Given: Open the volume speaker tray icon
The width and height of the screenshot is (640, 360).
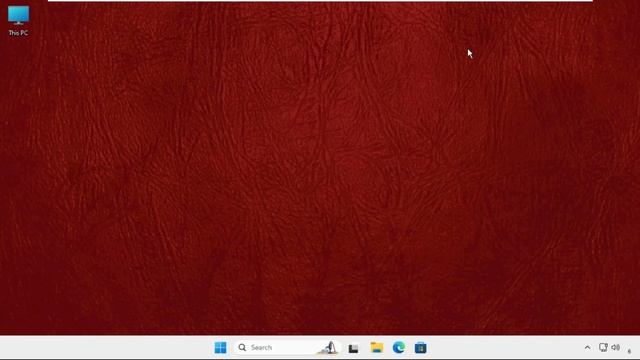Looking at the screenshot, I should (x=616, y=347).
